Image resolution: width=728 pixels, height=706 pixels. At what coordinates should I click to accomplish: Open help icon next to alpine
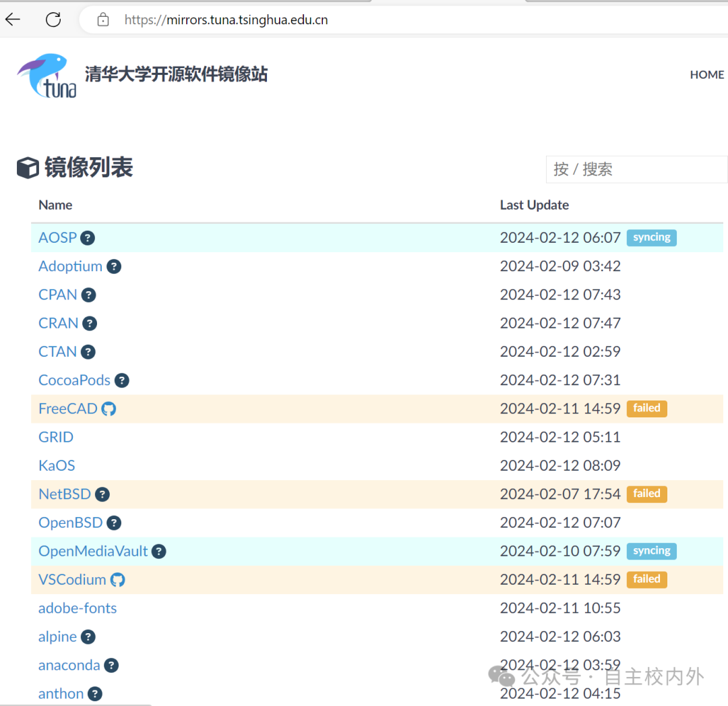(88, 637)
